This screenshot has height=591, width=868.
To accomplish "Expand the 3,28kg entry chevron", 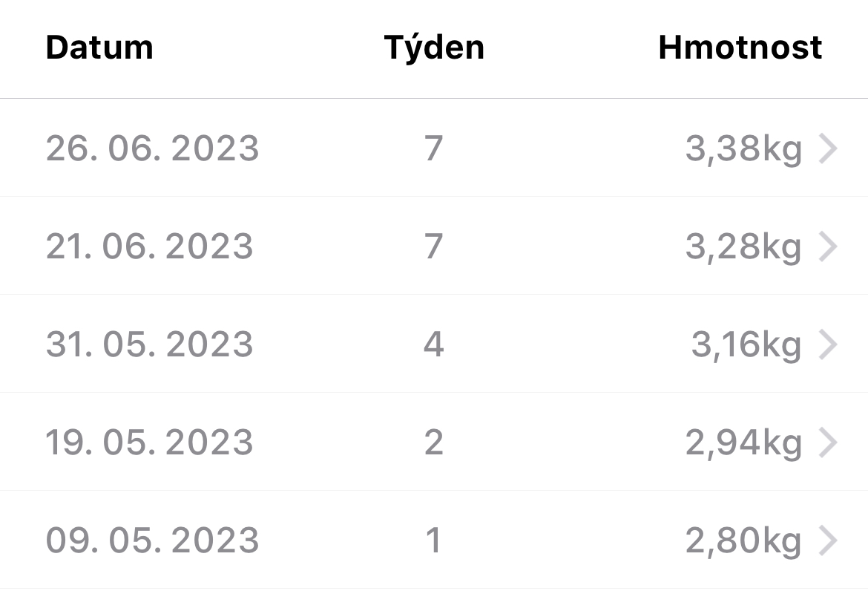I will 828,246.
